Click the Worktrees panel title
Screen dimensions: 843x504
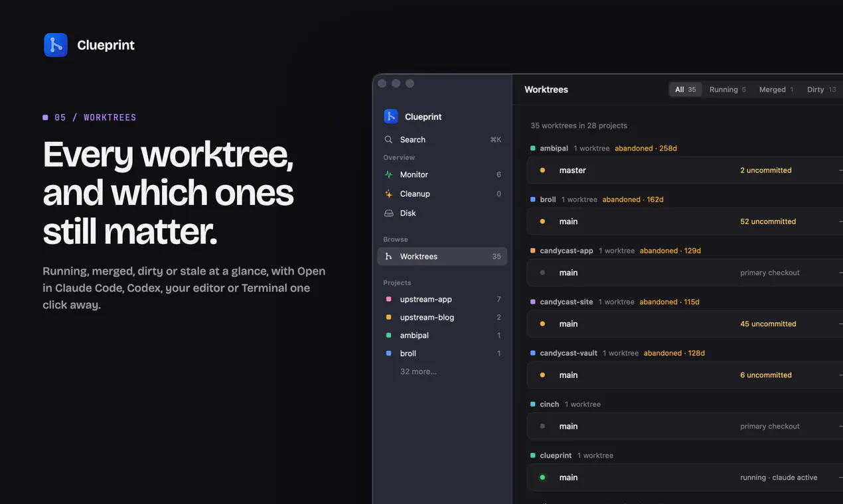(x=546, y=90)
